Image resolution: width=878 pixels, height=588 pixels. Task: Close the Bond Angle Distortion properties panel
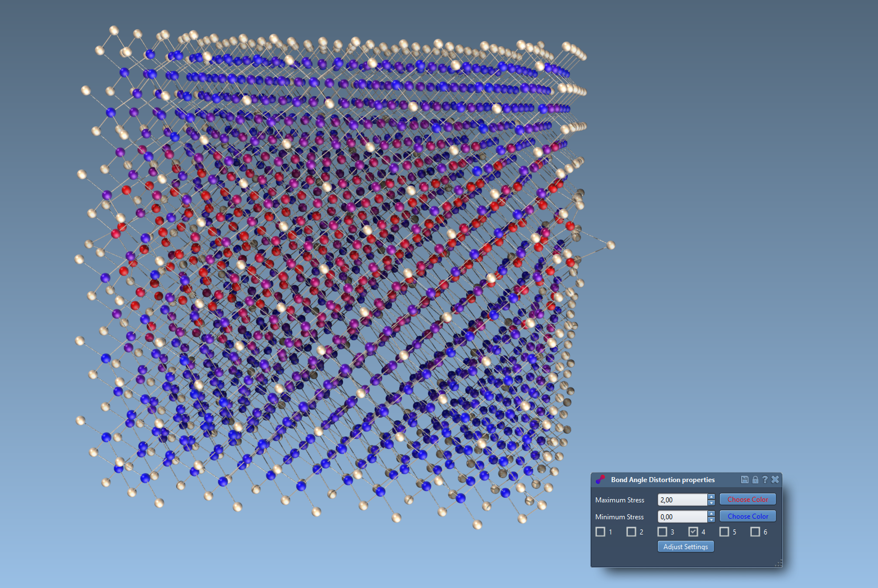(x=775, y=479)
